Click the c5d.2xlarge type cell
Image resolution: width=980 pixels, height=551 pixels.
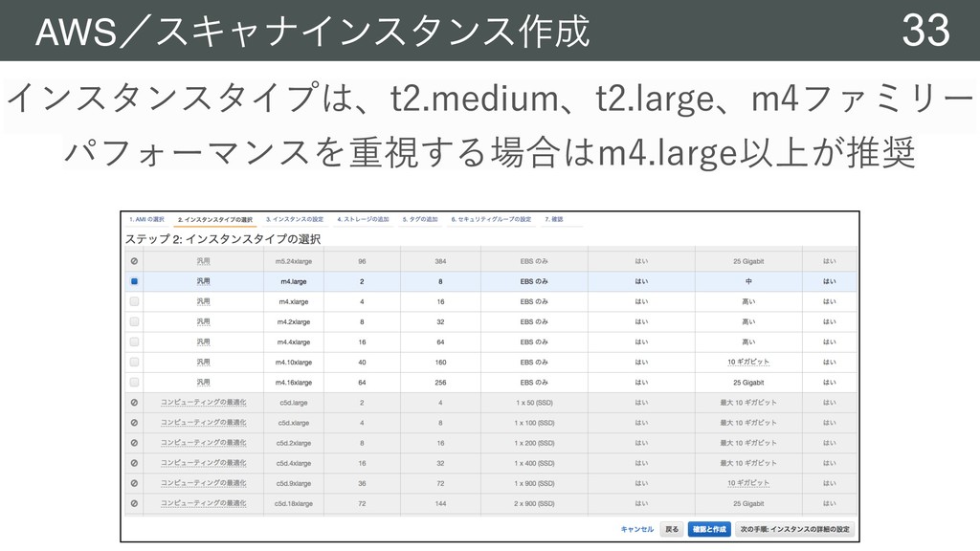pyautogui.click(x=294, y=443)
